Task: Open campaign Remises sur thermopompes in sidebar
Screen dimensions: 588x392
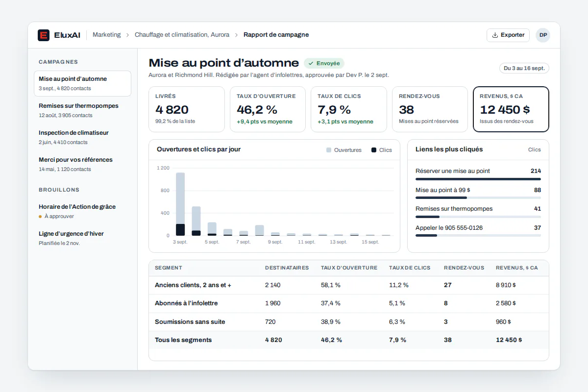Action: tap(82, 110)
